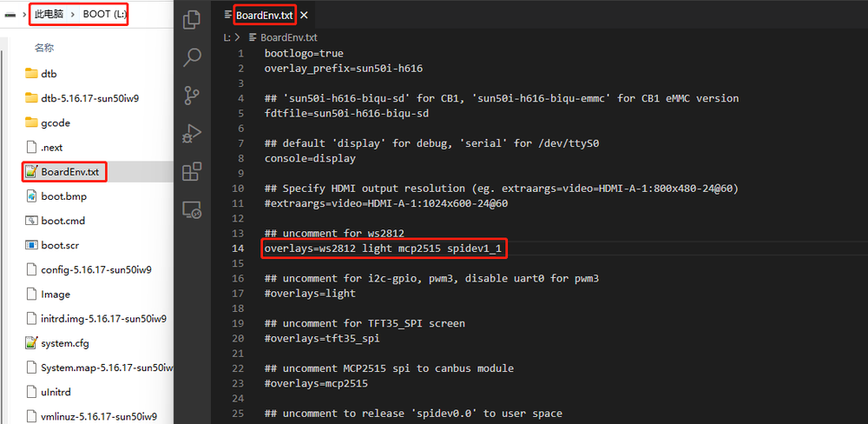Open the Run and Debug icon

[x=192, y=135]
